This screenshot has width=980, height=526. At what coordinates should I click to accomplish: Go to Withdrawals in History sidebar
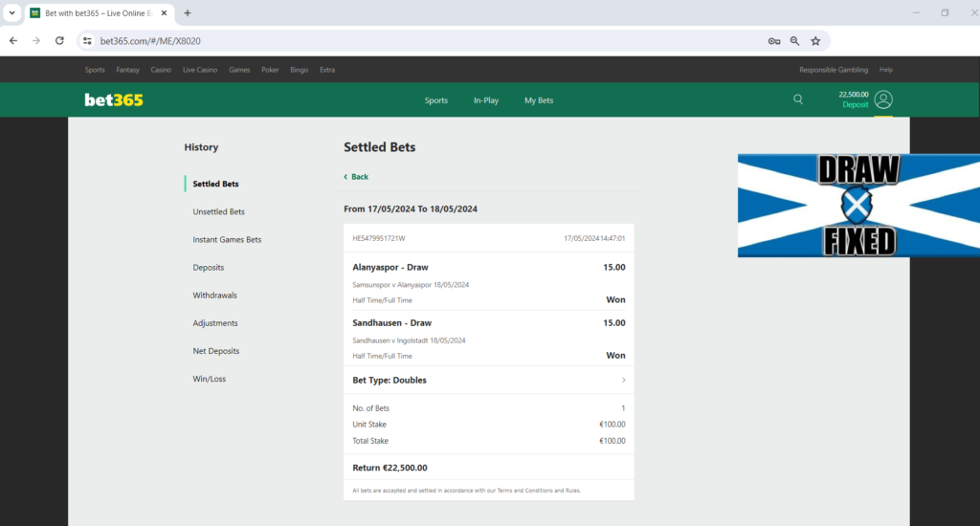[214, 296]
